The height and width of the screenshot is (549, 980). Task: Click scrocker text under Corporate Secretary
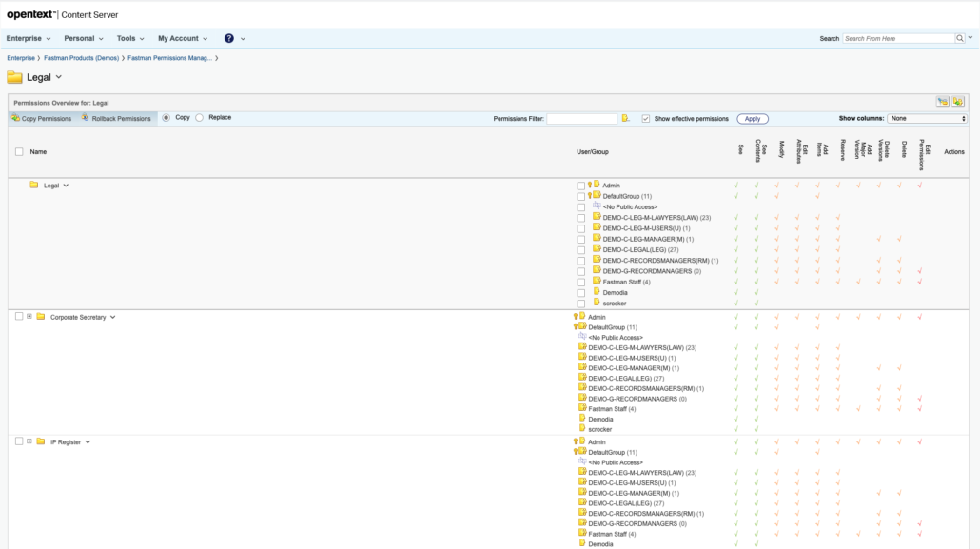600,429
